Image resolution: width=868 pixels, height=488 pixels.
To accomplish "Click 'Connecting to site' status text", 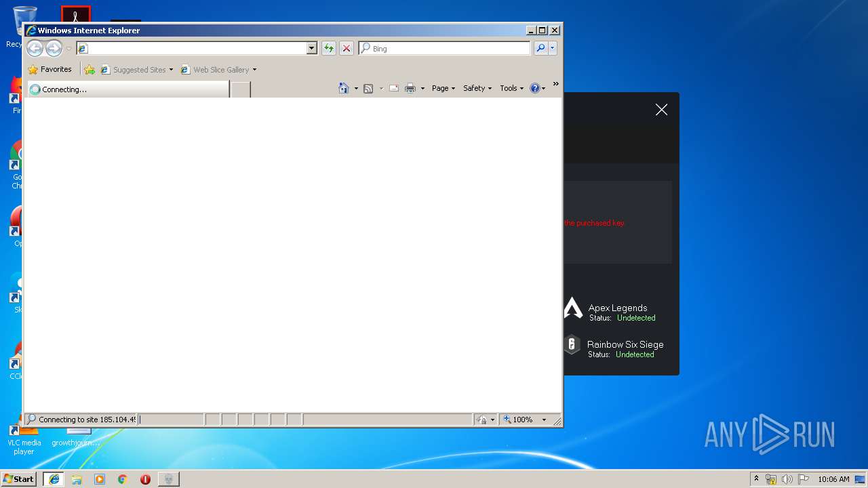I will (87, 420).
